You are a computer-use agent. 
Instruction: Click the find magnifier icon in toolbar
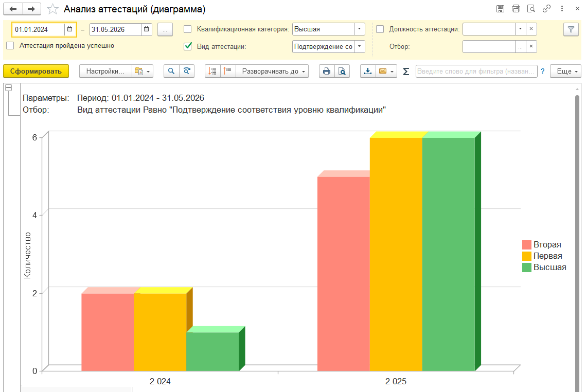(171, 72)
